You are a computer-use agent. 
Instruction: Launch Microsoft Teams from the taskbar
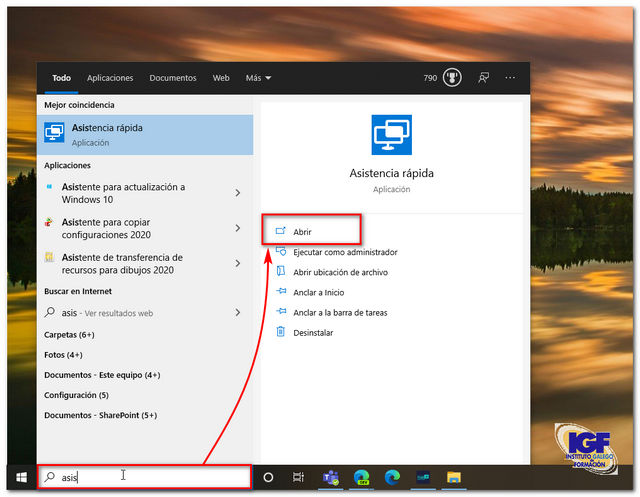(328, 477)
